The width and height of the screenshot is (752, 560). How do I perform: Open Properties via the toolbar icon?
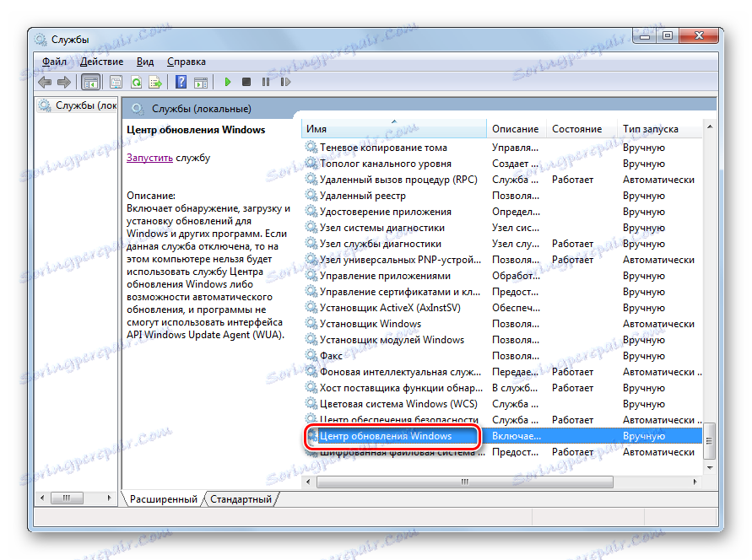pos(116,83)
